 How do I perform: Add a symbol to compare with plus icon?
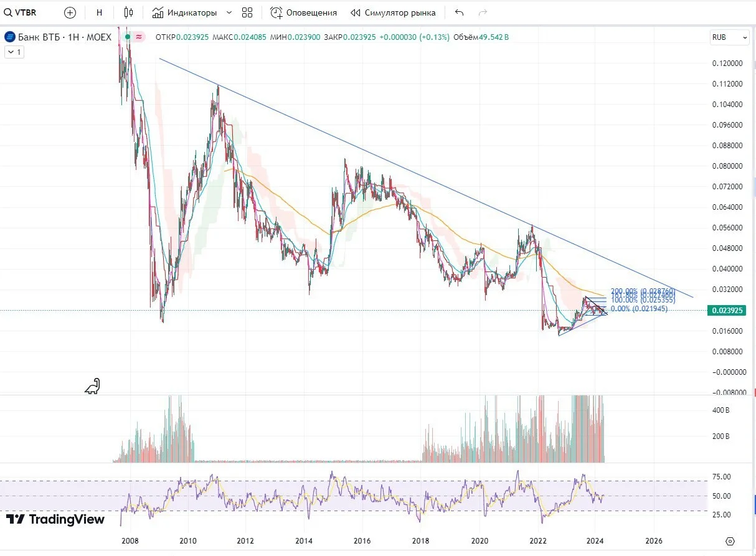coord(70,12)
